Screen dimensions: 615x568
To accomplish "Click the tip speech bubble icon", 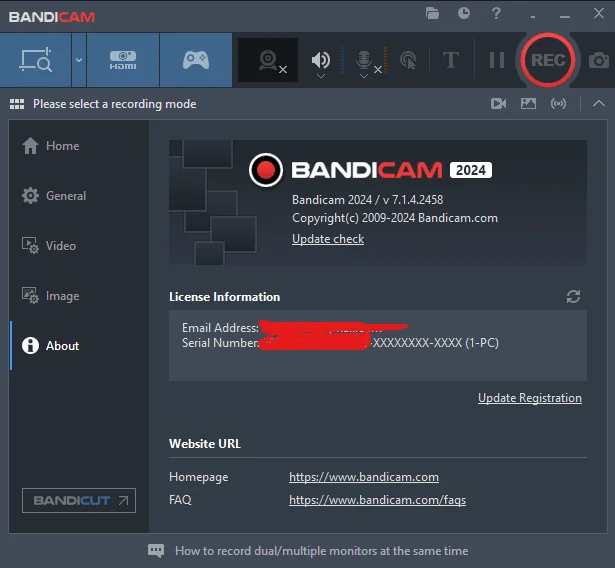I will pyautogui.click(x=156, y=551).
